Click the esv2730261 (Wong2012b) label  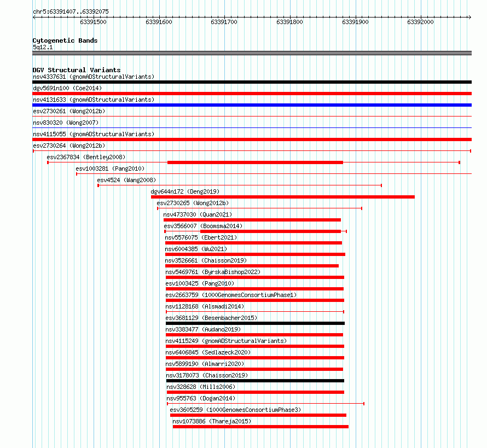(69, 111)
